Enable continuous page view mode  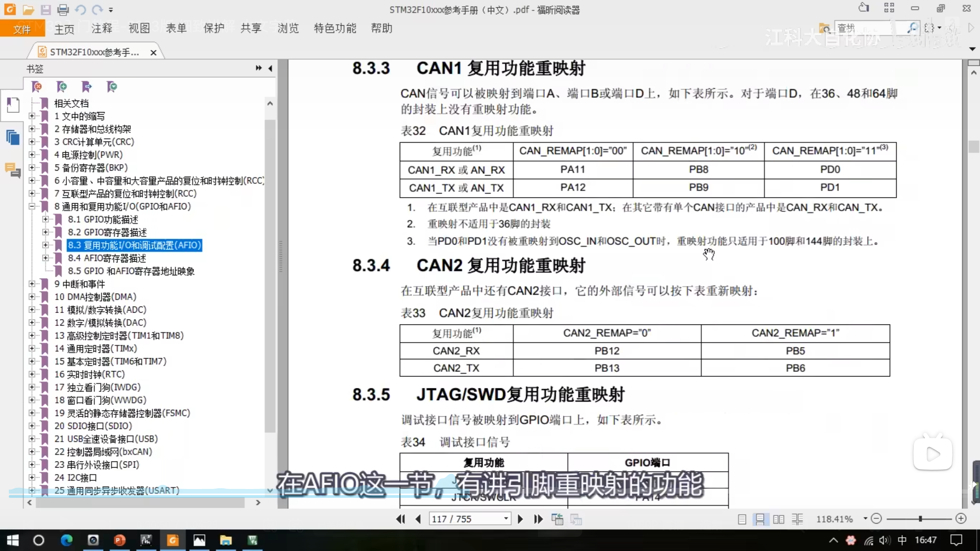point(760,519)
